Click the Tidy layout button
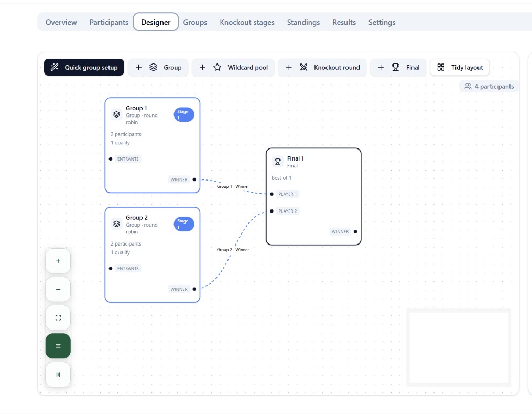 pos(460,67)
